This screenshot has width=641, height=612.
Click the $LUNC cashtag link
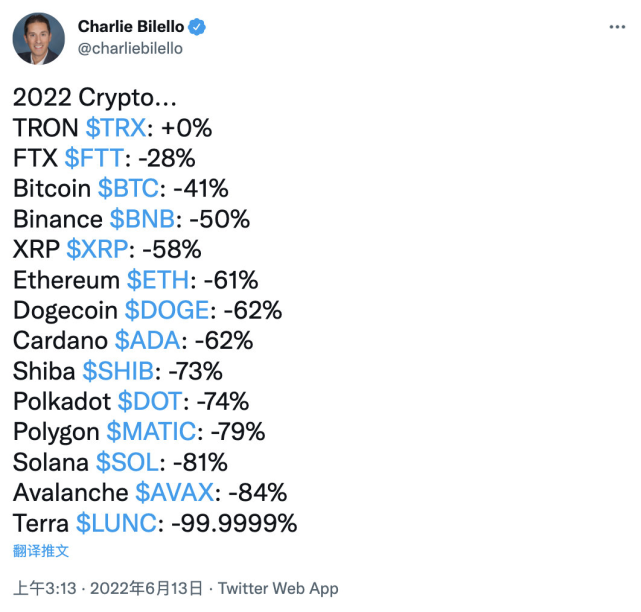click(x=116, y=522)
